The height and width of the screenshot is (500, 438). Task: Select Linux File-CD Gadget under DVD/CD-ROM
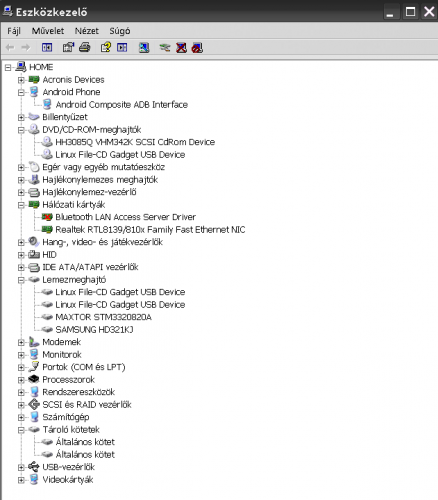click(120, 154)
